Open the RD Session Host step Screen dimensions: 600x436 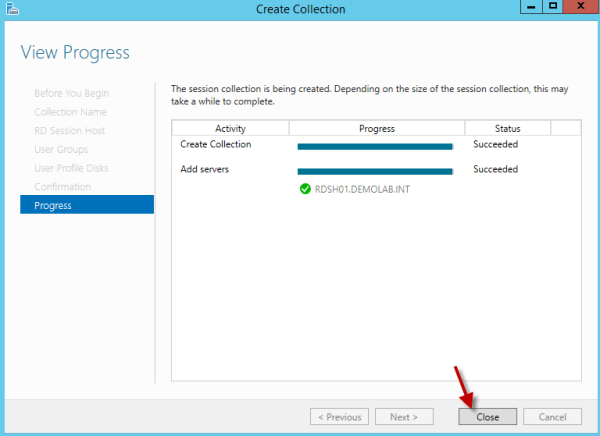point(69,131)
